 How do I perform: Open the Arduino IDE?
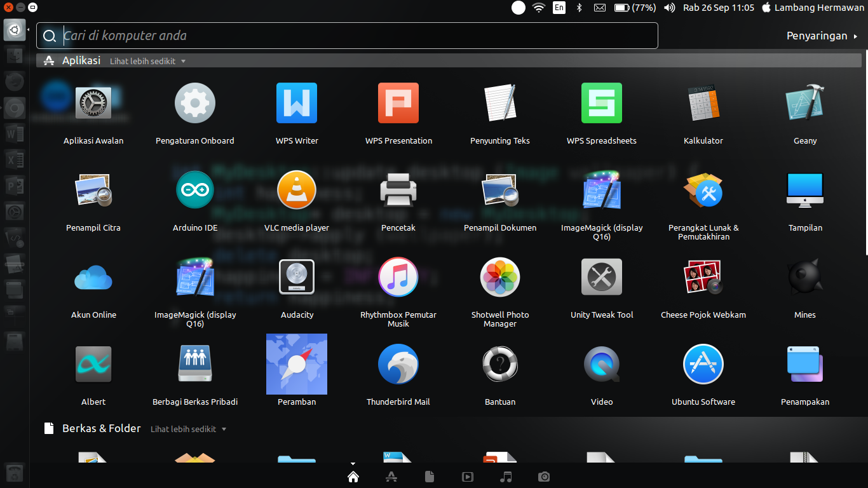click(195, 189)
